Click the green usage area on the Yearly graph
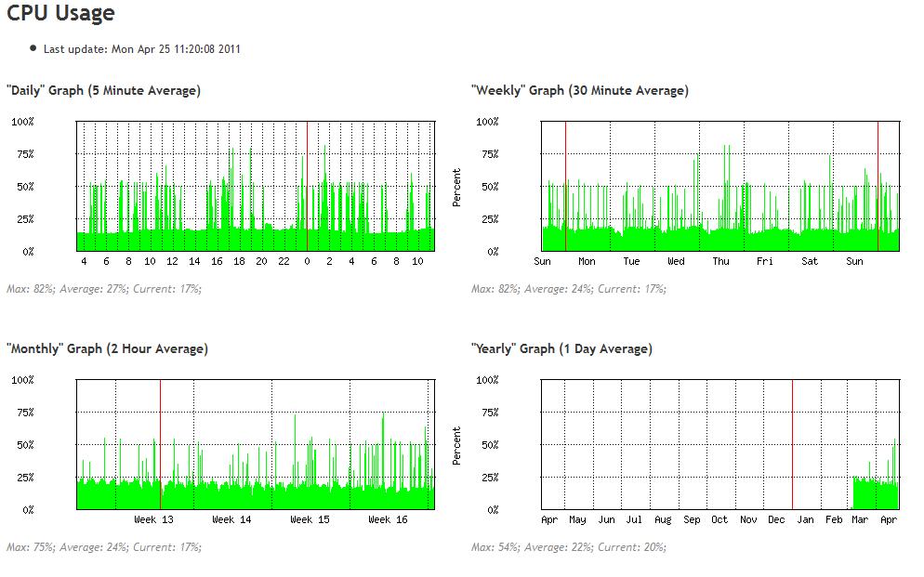 874,492
